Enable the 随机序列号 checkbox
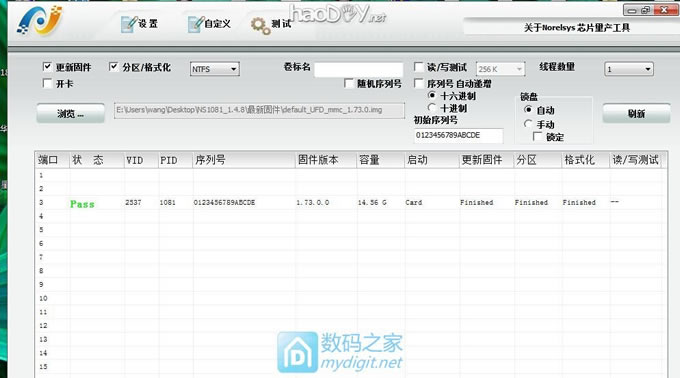The image size is (680, 378). (x=348, y=83)
